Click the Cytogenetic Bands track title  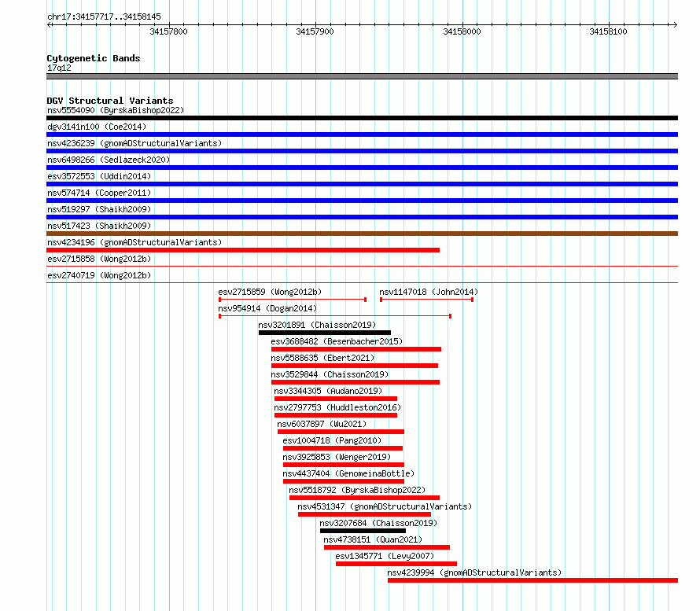tap(94, 58)
